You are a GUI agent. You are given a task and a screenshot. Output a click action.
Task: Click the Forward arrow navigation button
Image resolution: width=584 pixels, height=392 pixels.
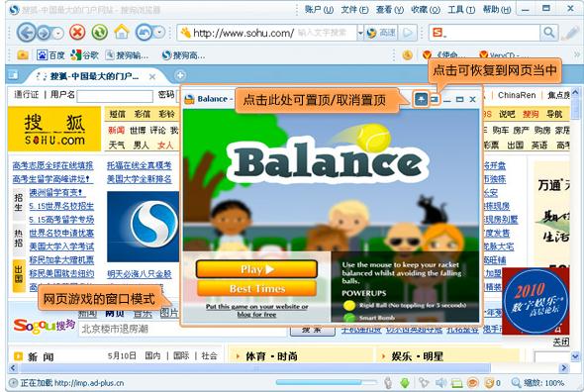click(44, 34)
